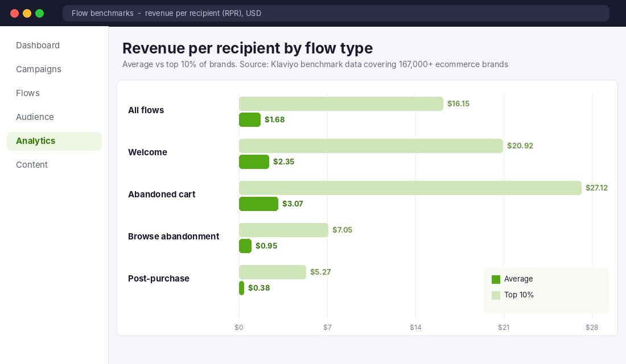Click the Klaviyo benchmark source subtitle
This screenshot has height=364, width=626.
(x=315, y=65)
